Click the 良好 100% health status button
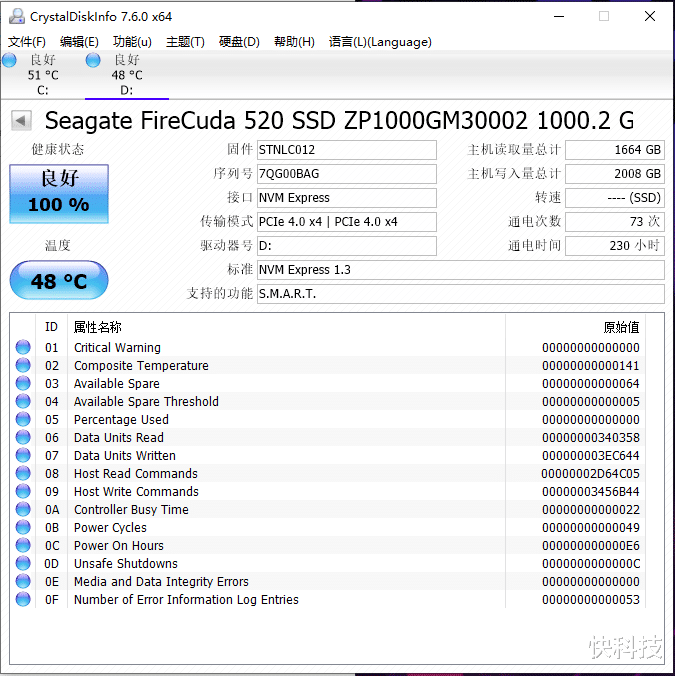Screen dimensions: 675x676 click(x=59, y=194)
